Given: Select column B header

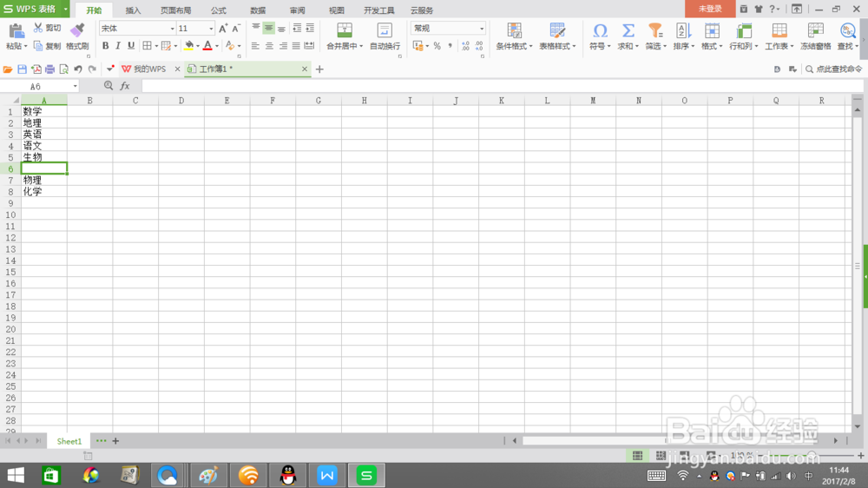Looking at the screenshot, I should point(89,100).
